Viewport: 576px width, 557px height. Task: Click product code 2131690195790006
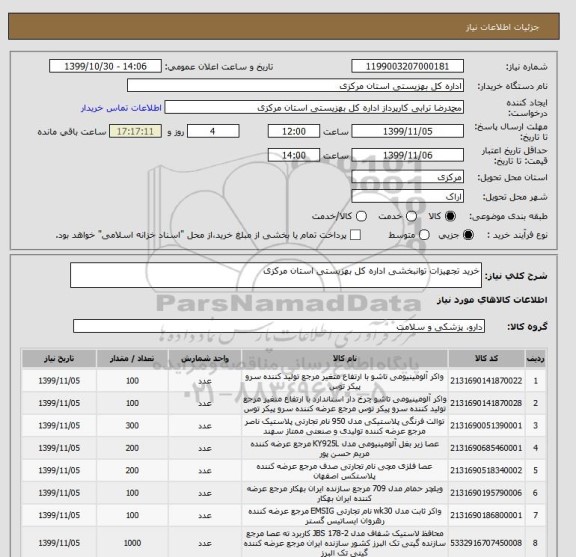486,493
